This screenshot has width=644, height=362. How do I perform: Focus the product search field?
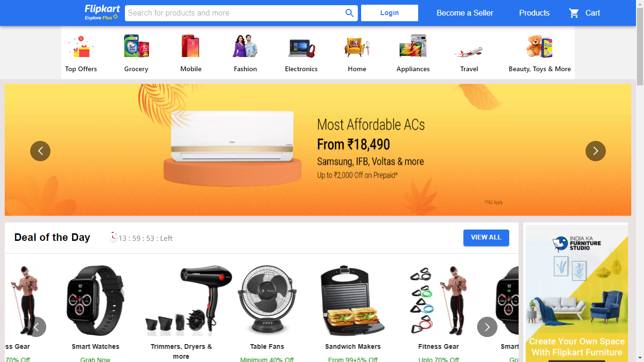[x=235, y=13]
